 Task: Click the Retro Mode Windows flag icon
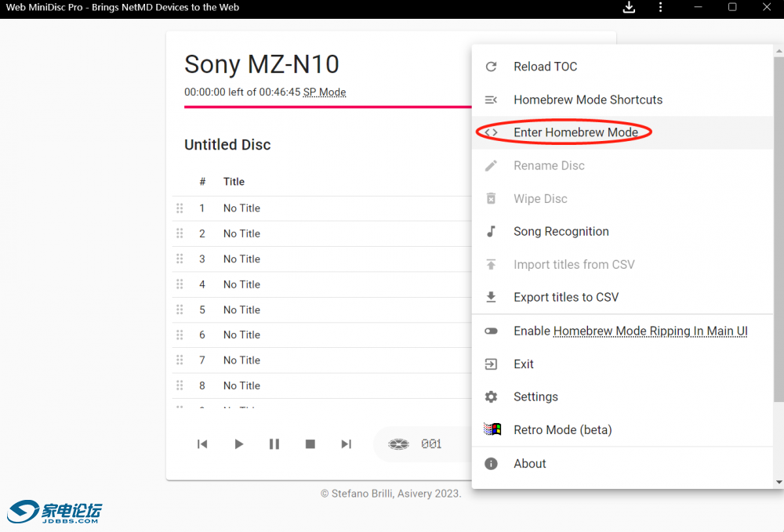coord(492,429)
